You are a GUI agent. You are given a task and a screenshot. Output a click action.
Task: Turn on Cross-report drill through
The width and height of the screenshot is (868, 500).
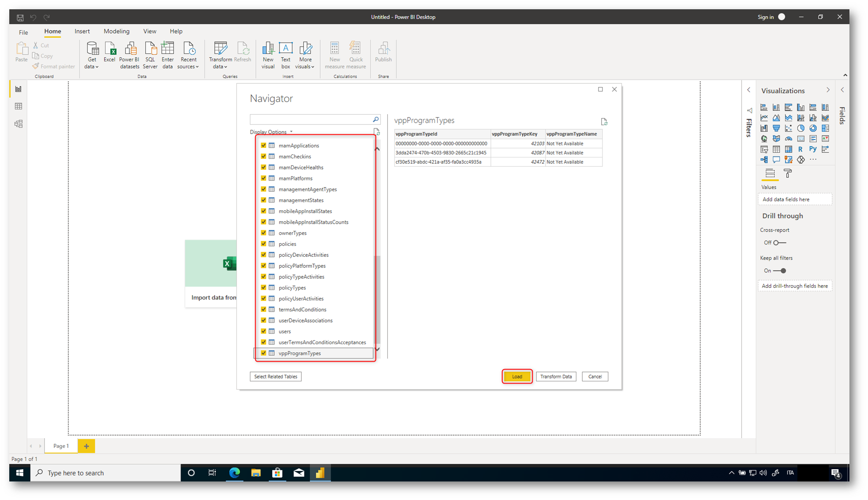(x=780, y=243)
